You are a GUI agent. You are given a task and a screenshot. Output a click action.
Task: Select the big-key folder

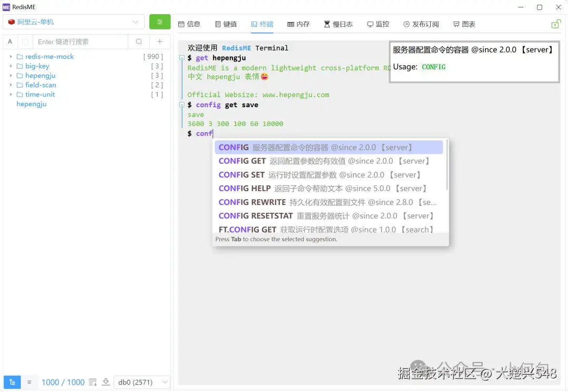point(37,66)
